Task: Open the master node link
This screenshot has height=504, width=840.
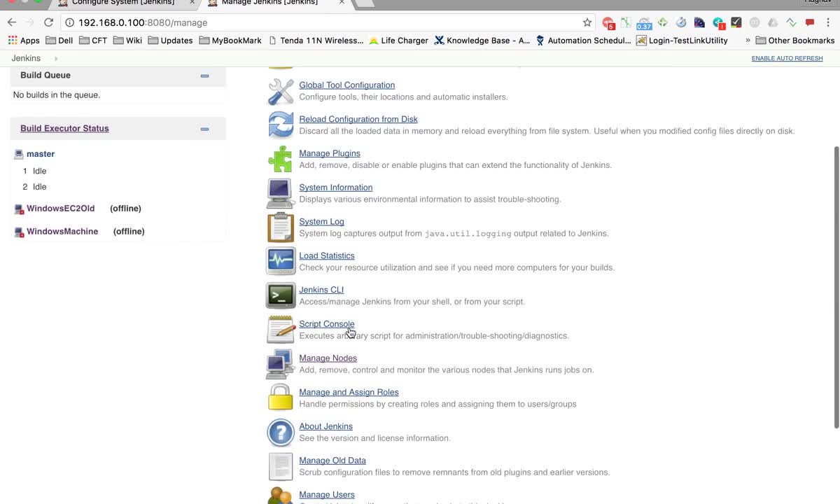Action: point(41,154)
